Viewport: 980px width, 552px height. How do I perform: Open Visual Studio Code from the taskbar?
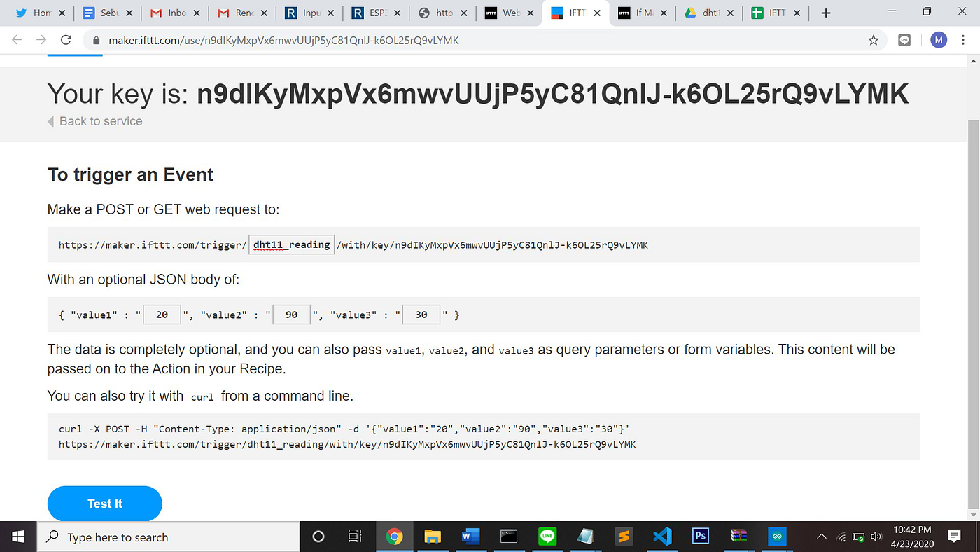tap(662, 537)
